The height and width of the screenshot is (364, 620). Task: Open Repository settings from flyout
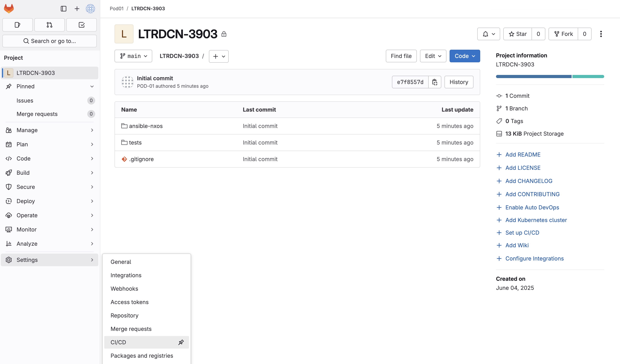[146, 316]
